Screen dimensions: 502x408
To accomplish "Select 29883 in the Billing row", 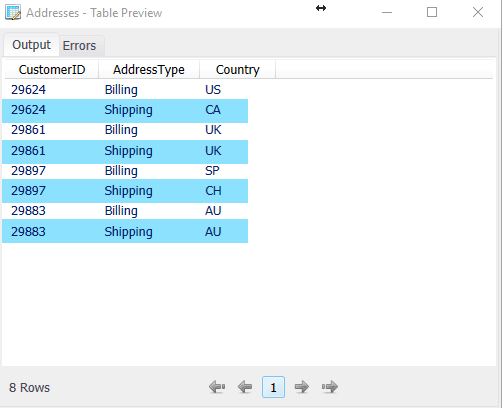I will click(x=28, y=211).
